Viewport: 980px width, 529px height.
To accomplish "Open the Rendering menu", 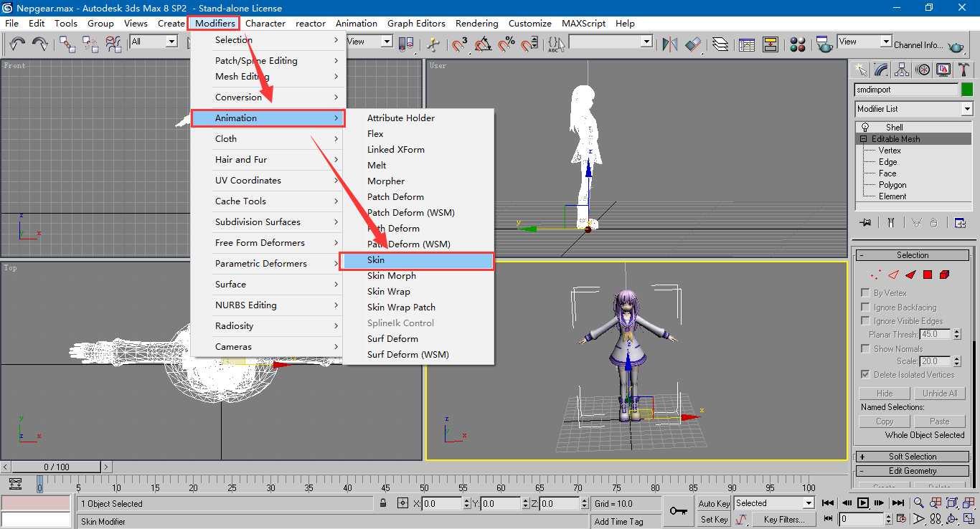I will point(477,23).
